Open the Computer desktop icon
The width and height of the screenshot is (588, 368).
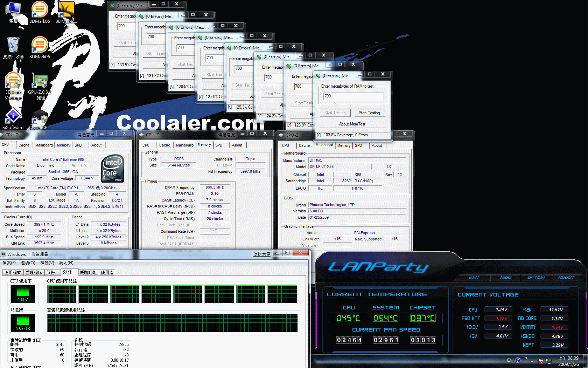(x=13, y=12)
